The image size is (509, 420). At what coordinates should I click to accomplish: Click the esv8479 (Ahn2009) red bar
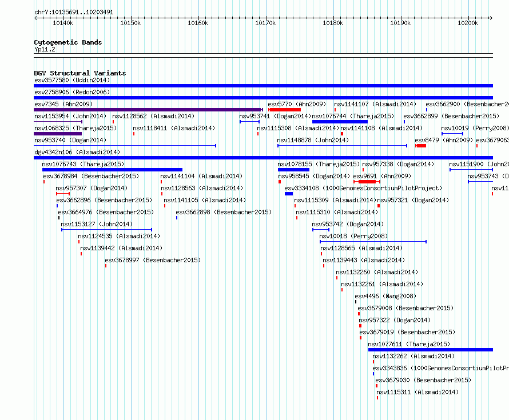click(x=421, y=146)
